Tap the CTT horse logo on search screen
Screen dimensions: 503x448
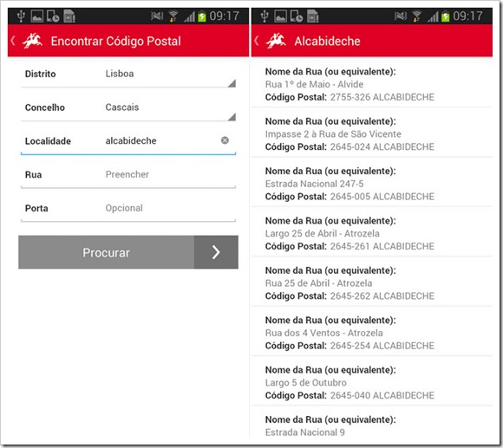click(32, 41)
